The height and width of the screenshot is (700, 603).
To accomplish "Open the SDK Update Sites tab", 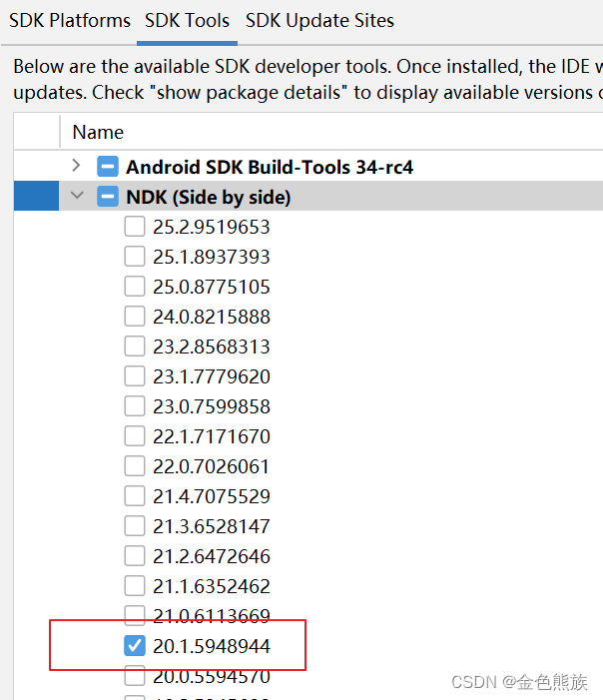I will pos(319,21).
